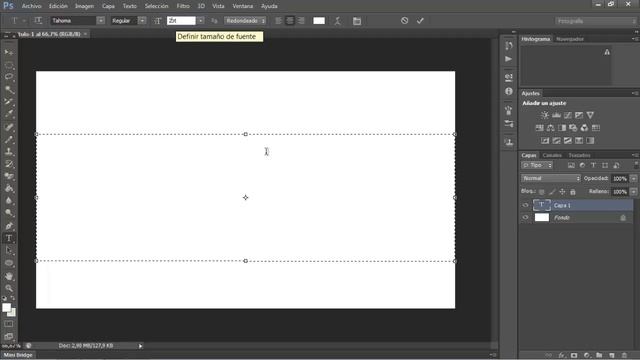Filter layers by type layers

pos(593,165)
